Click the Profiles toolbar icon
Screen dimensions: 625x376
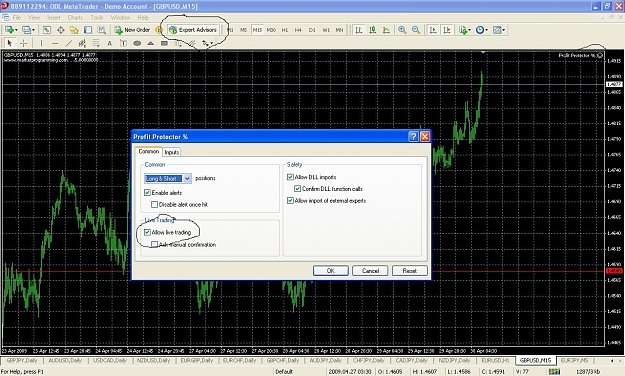click(26, 30)
